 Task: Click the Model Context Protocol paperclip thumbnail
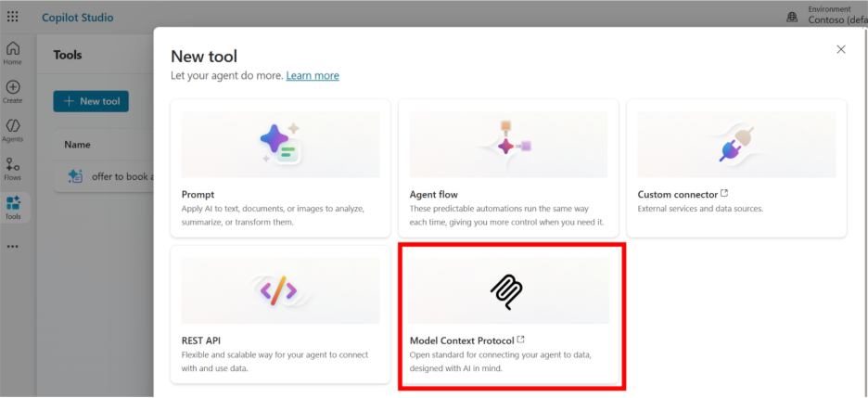click(508, 290)
